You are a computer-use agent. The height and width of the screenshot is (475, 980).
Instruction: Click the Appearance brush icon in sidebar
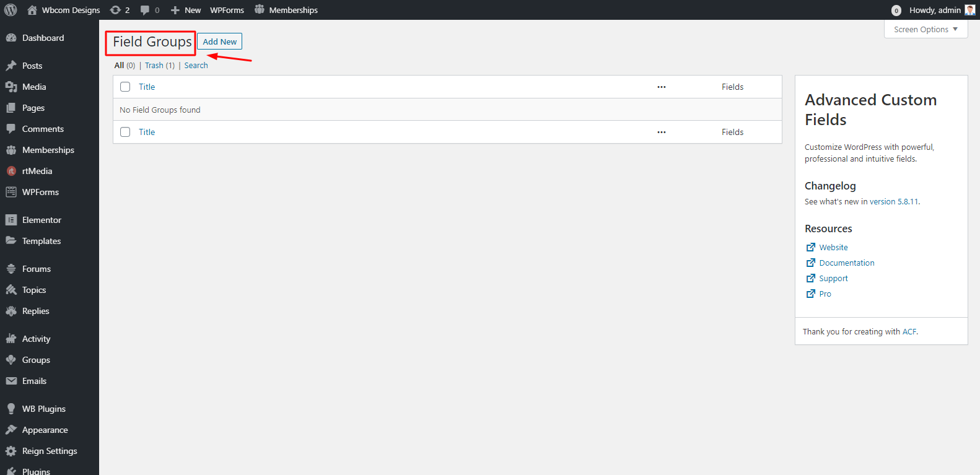tap(11, 430)
